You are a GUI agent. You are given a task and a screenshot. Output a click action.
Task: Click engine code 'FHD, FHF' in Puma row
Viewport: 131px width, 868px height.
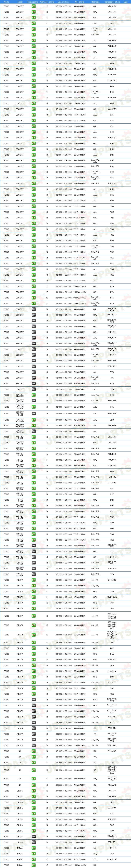point(112,848)
